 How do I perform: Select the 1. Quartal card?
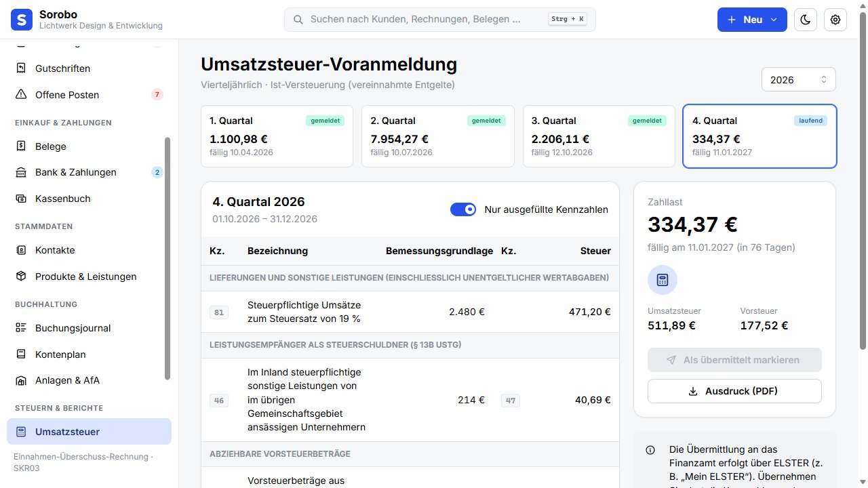[277, 136]
